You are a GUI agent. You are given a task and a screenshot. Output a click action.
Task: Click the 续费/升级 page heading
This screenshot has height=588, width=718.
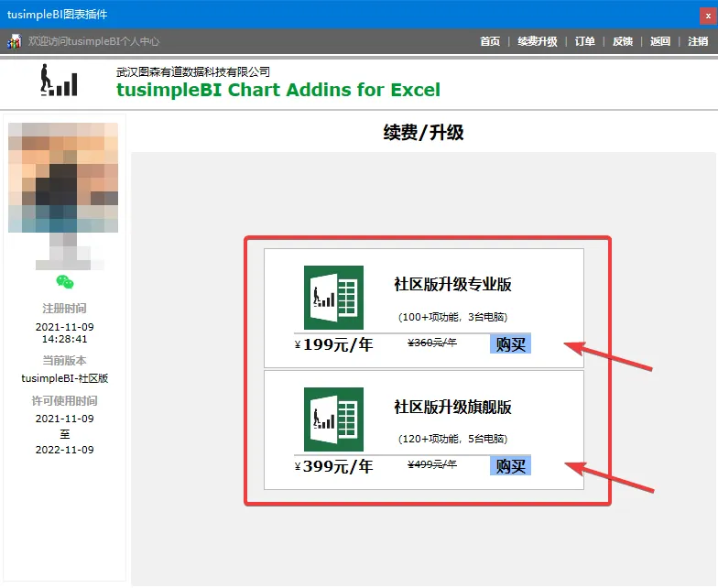pyautogui.click(x=423, y=133)
